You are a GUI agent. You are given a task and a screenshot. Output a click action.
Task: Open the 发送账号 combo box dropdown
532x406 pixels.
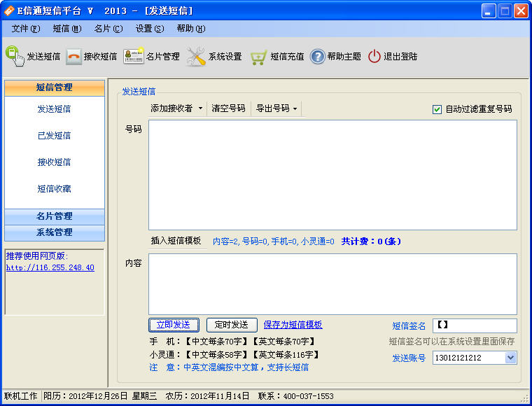pos(510,358)
